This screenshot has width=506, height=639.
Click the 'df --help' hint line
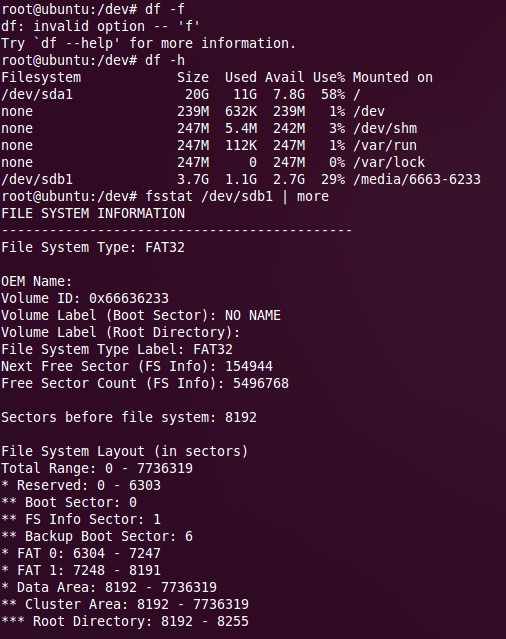[x=148, y=43]
